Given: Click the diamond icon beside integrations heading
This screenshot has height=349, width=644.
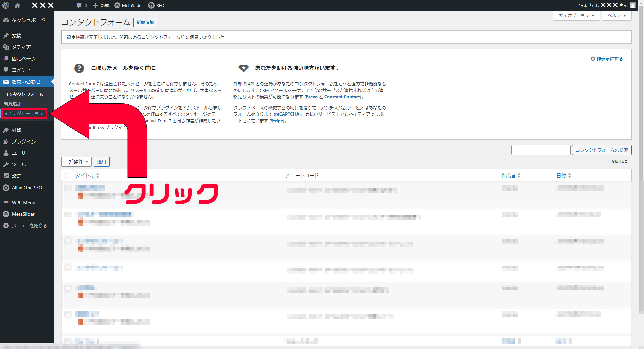Looking at the screenshot, I should click(243, 68).
